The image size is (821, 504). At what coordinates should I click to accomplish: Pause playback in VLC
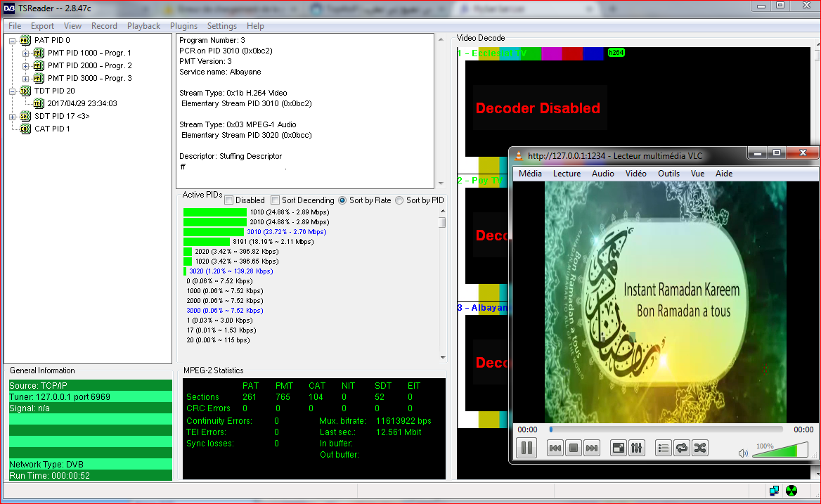(526, 448)
